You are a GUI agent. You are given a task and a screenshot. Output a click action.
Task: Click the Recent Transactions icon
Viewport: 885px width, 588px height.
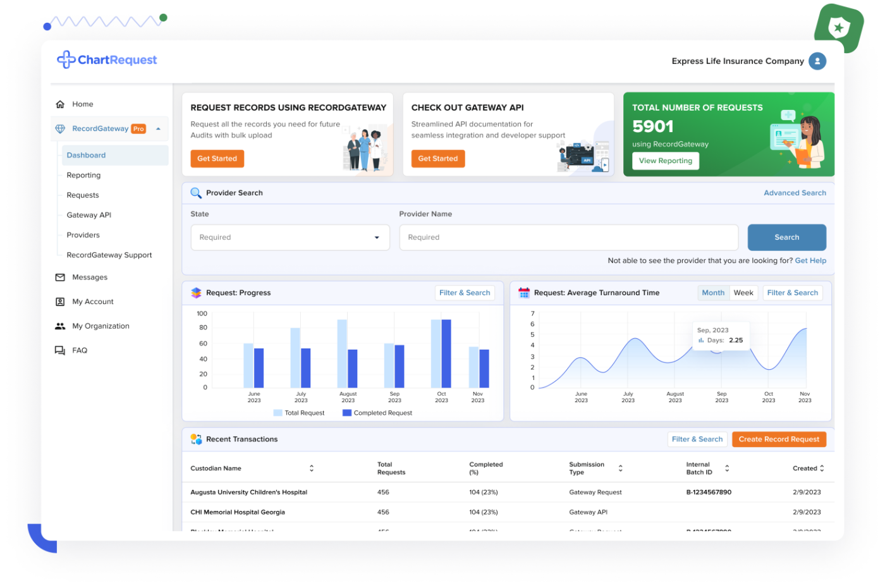click(196, 439)
